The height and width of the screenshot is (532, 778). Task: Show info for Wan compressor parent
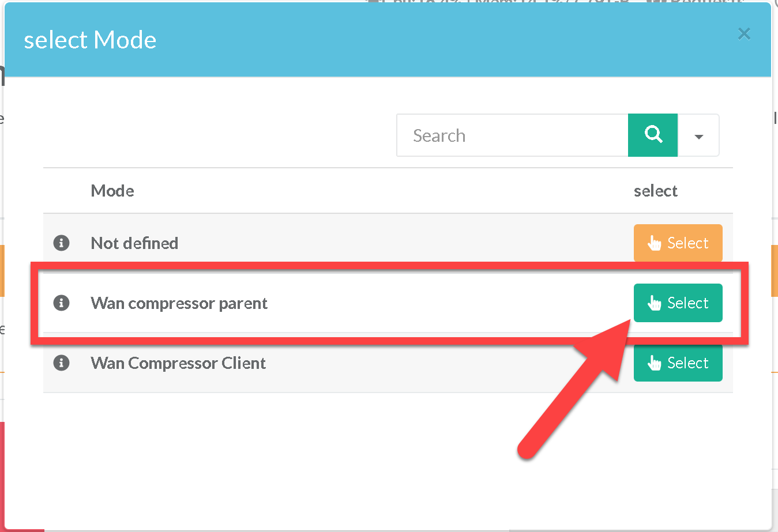(62, 303)
